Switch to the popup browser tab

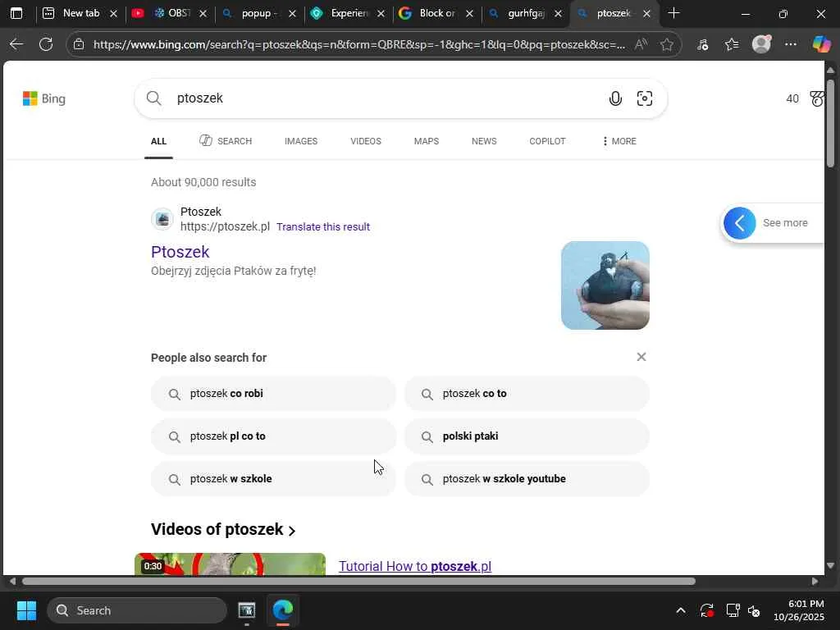coord(258,13)
